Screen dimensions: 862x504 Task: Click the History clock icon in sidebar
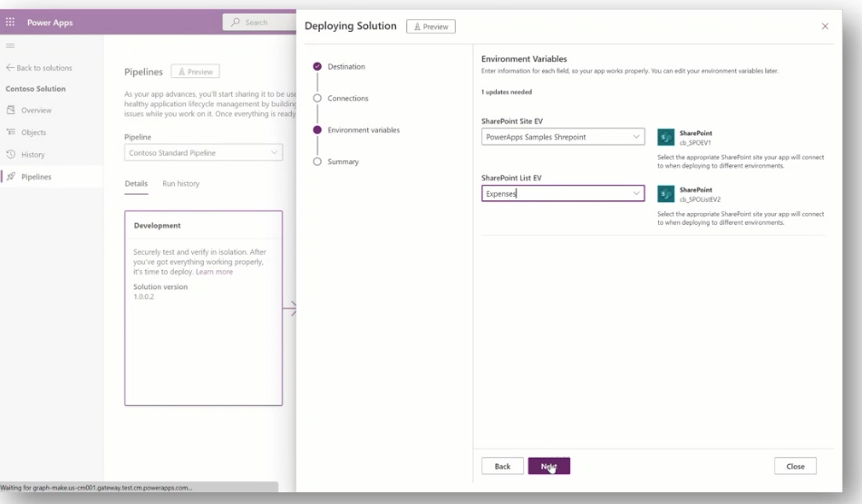pyautogui.click(x=11, y=154)
